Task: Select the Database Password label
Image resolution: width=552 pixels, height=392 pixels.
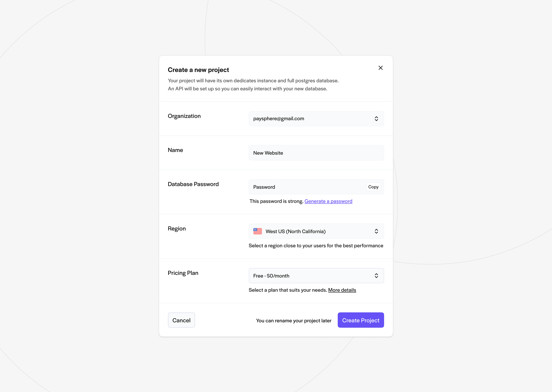Action: pyautogui.click(x=193, y=184)
